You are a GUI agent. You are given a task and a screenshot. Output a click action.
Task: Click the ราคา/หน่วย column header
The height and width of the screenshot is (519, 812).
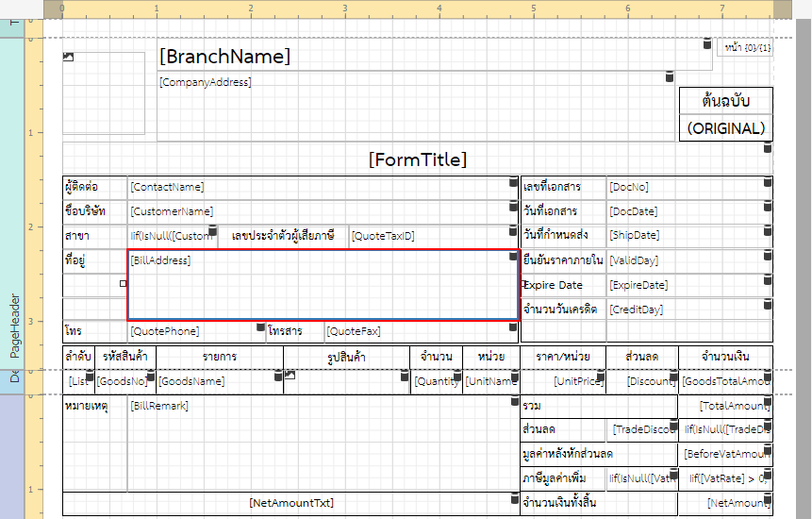point(563,357)
